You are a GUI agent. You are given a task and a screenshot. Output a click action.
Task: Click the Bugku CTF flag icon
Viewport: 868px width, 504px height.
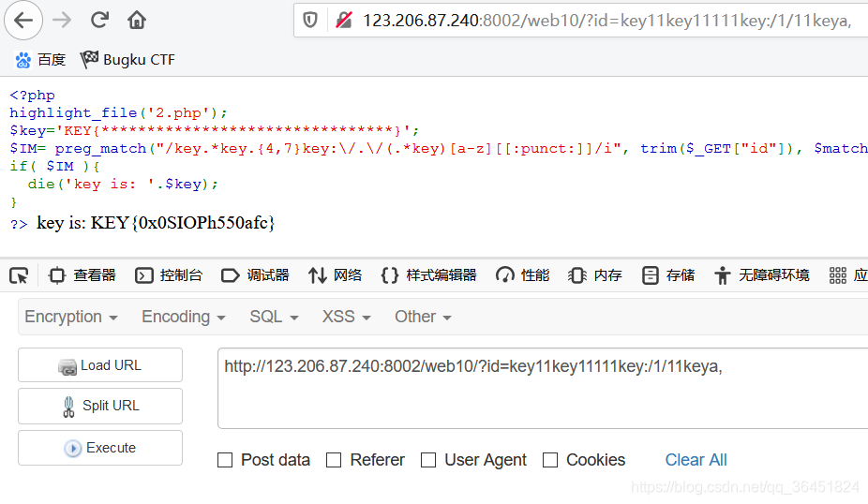click(89, 60)
